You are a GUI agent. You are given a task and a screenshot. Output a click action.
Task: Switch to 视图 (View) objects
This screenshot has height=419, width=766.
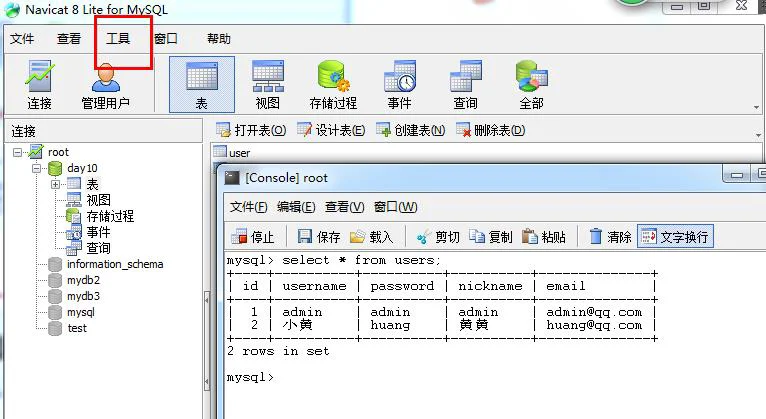pyautogui.click(x=268, y=85)
